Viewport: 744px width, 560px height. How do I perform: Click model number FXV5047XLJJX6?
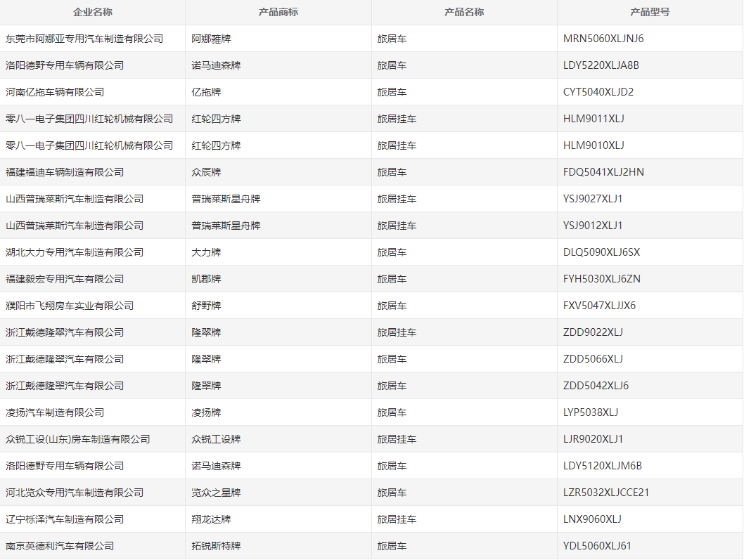point(599,306)
